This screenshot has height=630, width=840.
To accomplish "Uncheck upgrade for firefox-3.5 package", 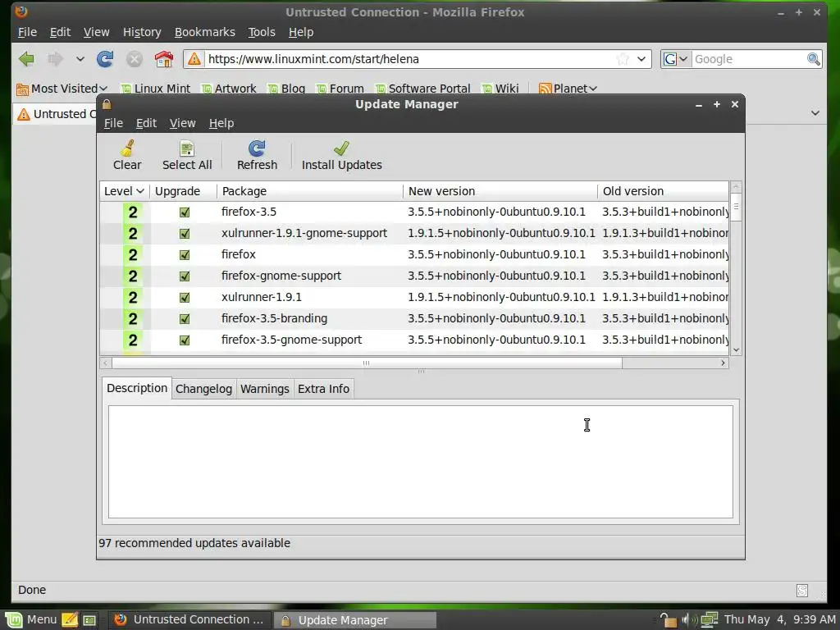I will [x=185, y=212].
